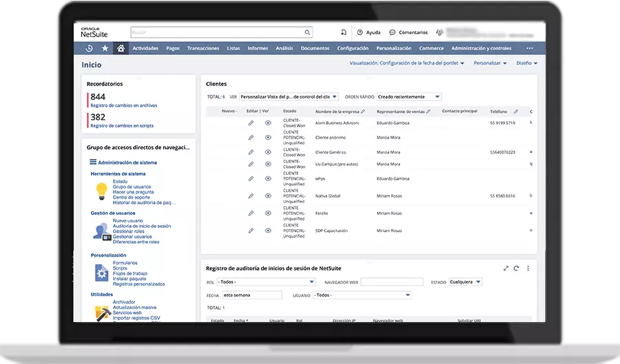Open the Recent Records clock icon
620x364 pixels.
pos(89,48)
